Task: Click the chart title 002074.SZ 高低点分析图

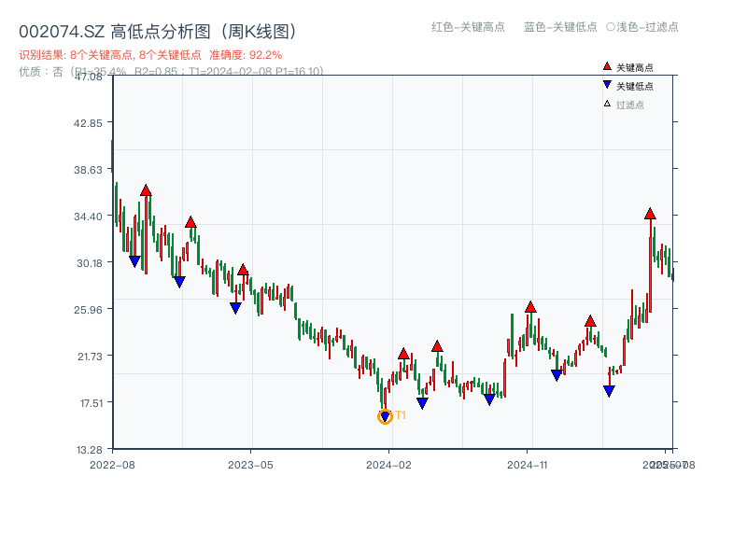Action: [158, 32]
